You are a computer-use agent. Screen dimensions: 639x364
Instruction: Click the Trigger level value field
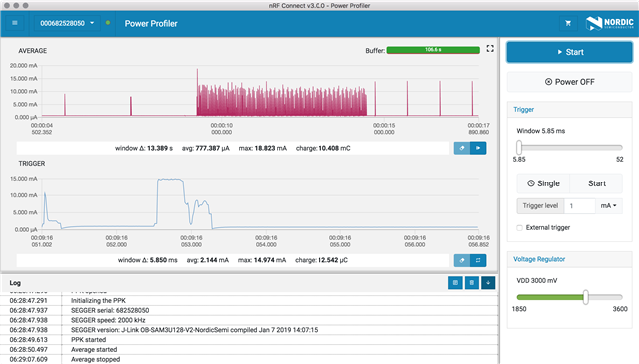579,206
